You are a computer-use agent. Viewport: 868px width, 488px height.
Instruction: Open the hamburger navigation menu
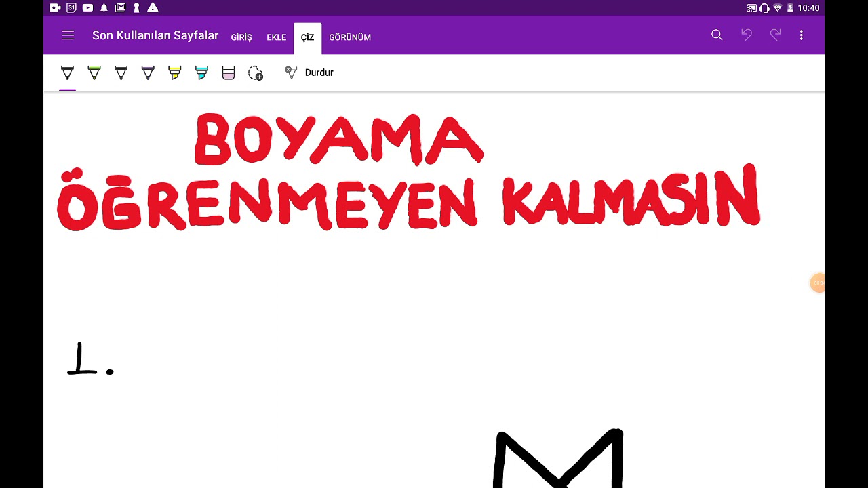(67, 35)
